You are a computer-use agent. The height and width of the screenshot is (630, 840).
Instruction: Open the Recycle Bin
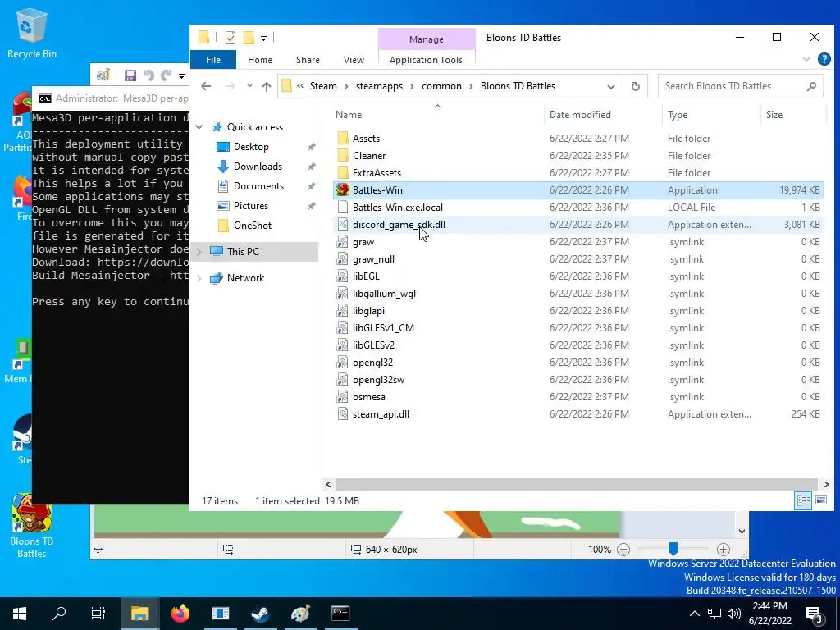tap(31, 33)
